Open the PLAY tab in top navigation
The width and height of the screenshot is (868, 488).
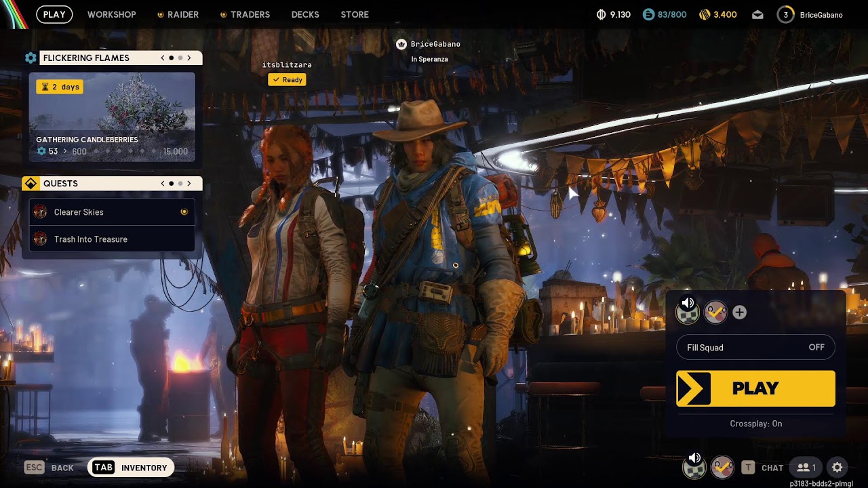tap(54, 14)
